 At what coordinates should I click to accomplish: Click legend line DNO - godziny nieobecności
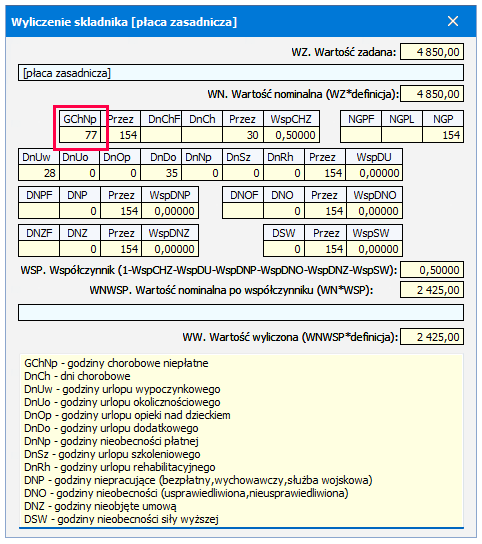[186, 493]
